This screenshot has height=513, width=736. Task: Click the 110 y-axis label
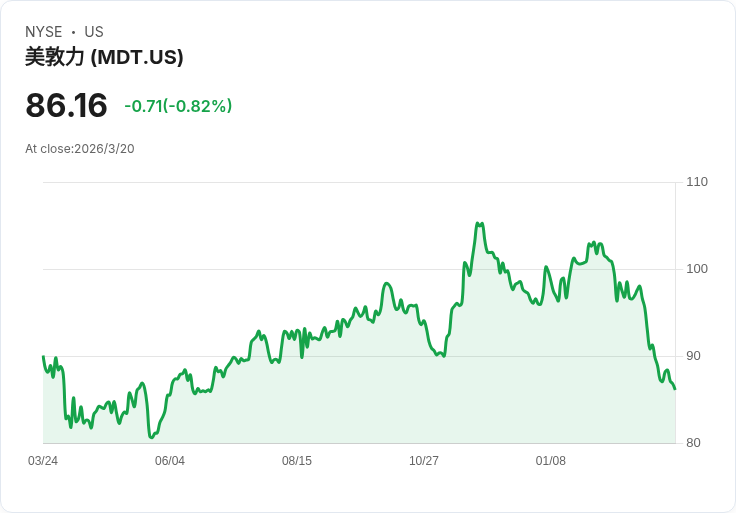tap(697, 182)
